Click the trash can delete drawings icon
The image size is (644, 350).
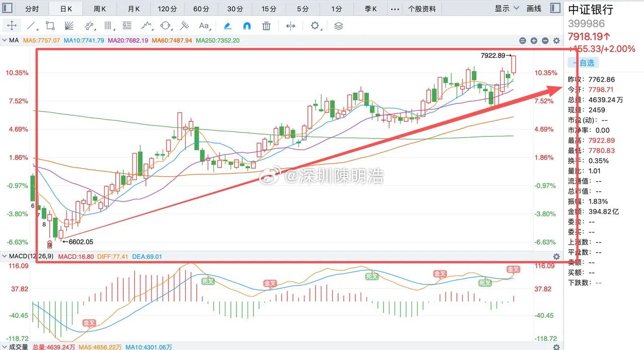(x=267, y=26)
